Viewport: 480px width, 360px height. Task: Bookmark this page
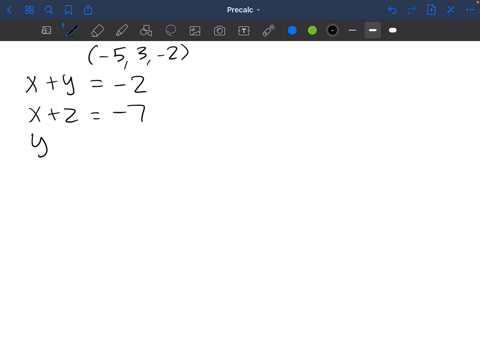(68, 10)
